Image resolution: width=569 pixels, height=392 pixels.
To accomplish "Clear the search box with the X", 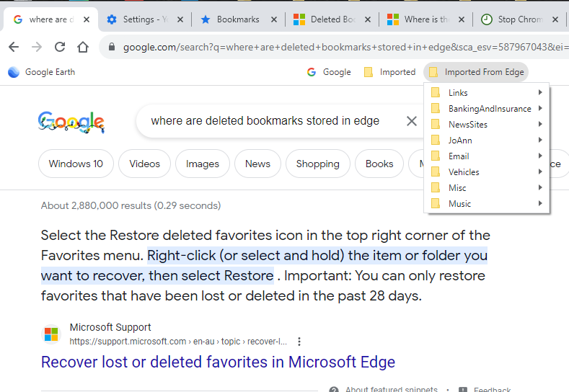I will click(412, 121).
